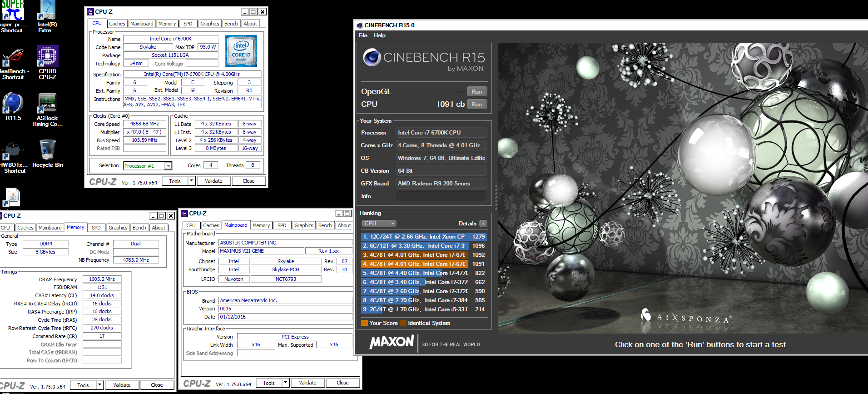Click the Intel Core i7 logo in CPU-Z

(241, 51)
